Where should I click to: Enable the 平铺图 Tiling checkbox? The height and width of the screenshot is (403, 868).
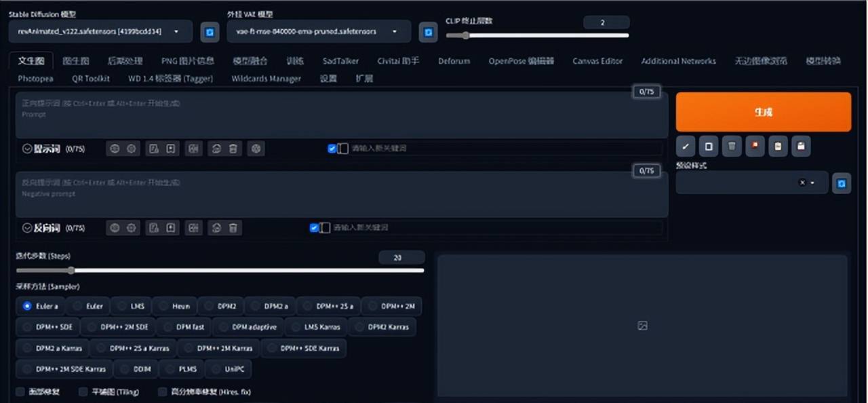[x=82, y=391]
